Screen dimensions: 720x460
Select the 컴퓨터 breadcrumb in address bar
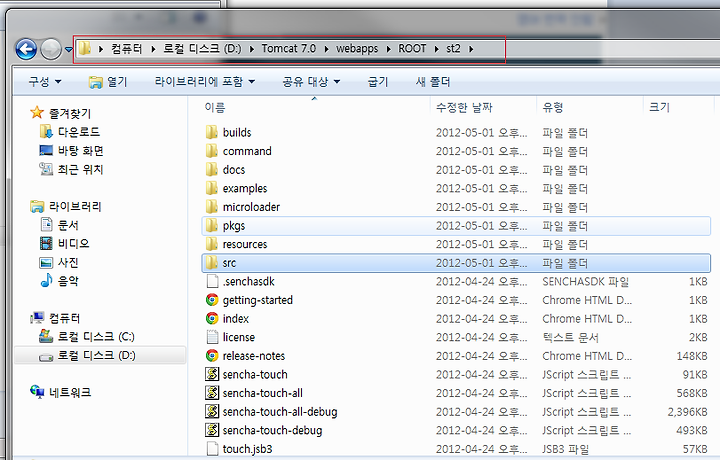pos(126,49)
